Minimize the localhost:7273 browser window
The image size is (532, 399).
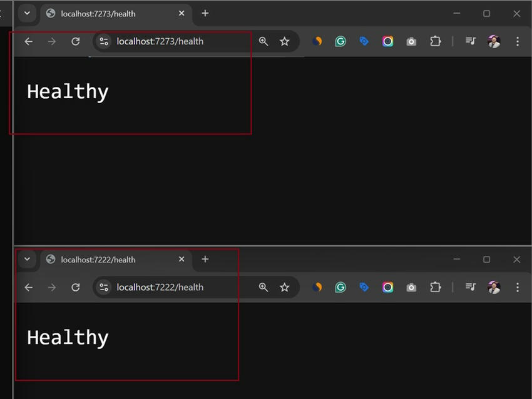[457, 13]
